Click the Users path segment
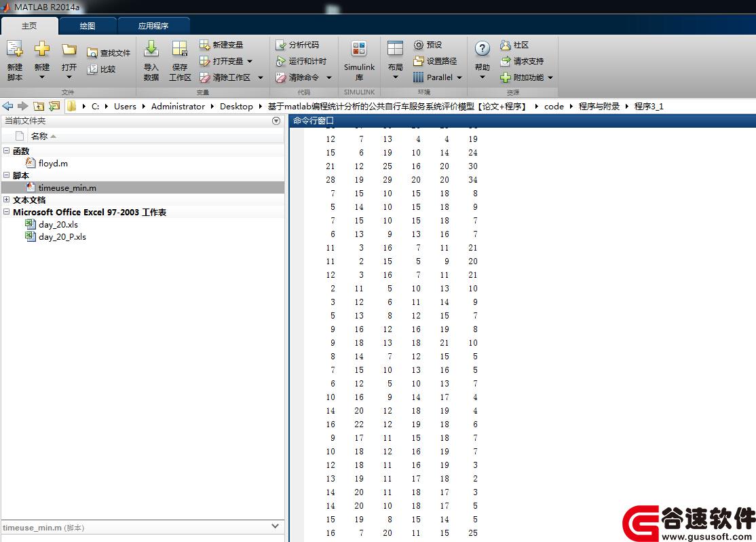Screen dimensions: 756x542 click(125, 106)
